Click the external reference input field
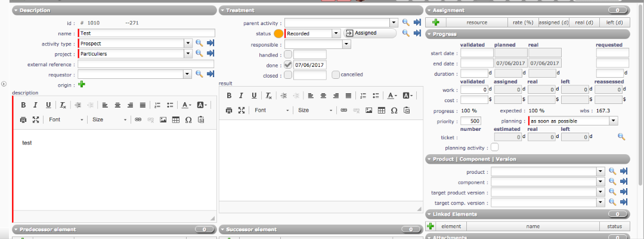This screenshot has height=239, width=644. click(x=145, y=64)
